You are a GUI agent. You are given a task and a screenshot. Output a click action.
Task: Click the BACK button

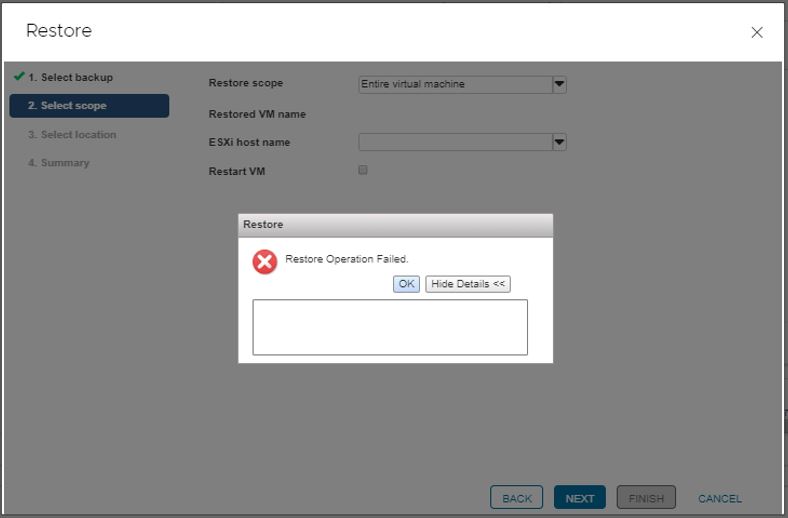(516, 498)
